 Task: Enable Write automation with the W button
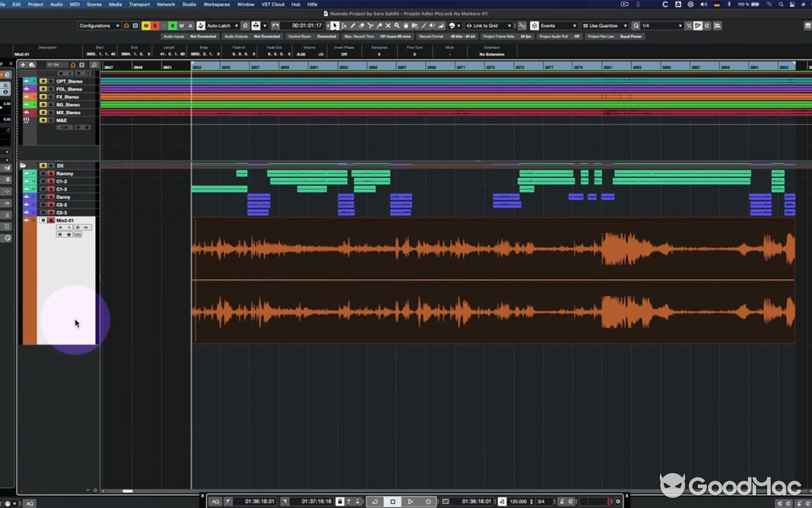click(182, 25)
